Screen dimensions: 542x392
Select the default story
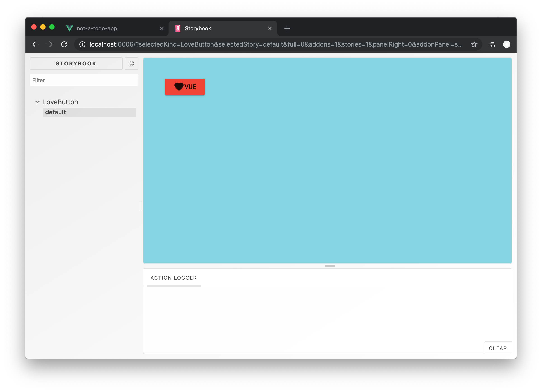pos(89,112)
